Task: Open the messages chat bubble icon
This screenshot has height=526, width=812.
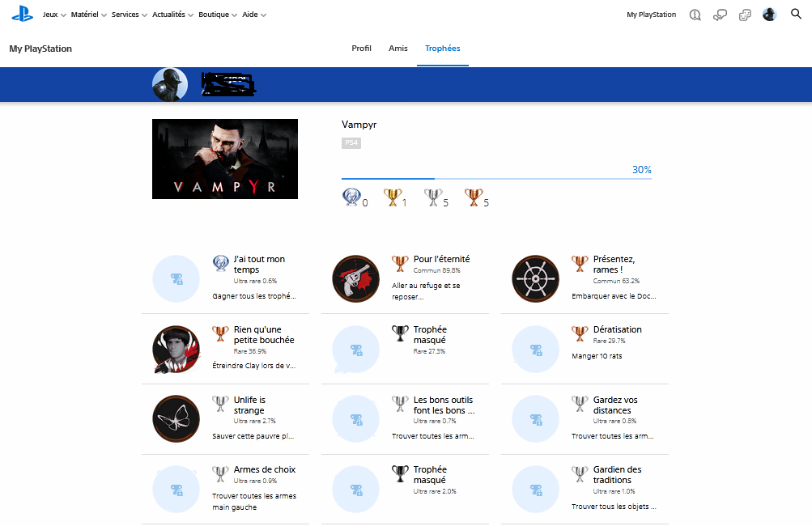Action: point(720,15)
